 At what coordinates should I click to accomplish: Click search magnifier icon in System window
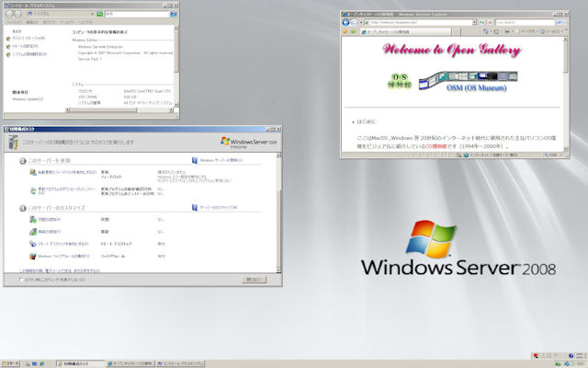tap(174, 14)
